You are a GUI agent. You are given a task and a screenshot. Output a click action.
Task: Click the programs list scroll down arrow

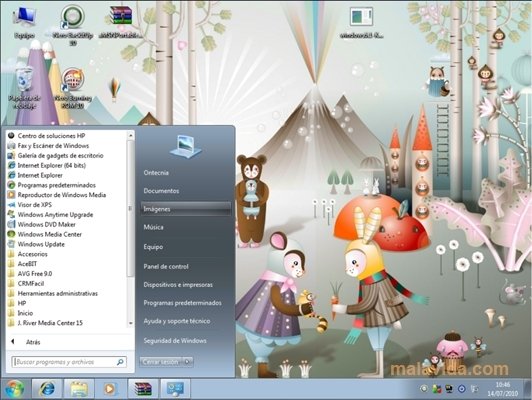point(131,324)
